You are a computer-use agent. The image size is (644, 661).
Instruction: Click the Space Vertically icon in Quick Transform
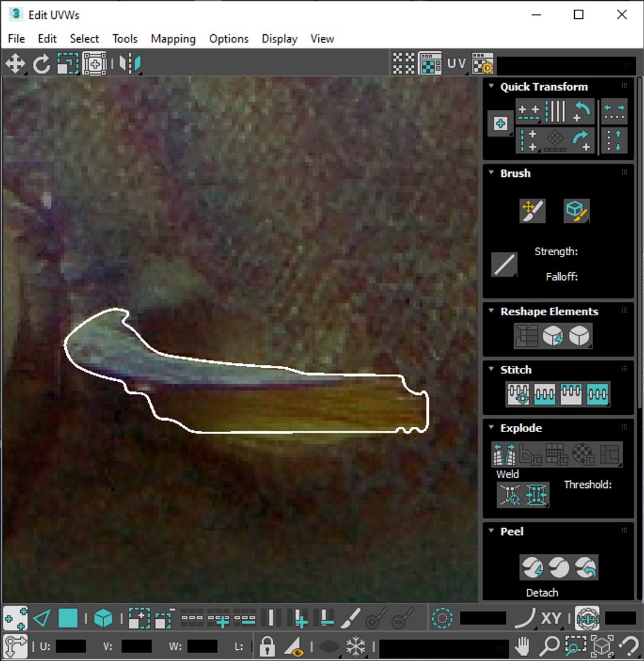pyautogui.click(x=614, y=141)
